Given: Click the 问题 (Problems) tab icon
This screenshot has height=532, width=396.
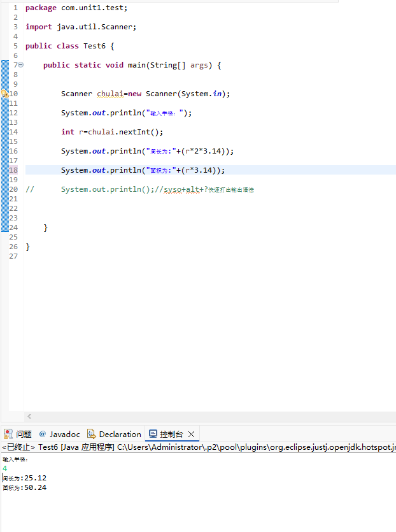Looking at the screenshot, I should pyautogui.click(x=8, y=434).
